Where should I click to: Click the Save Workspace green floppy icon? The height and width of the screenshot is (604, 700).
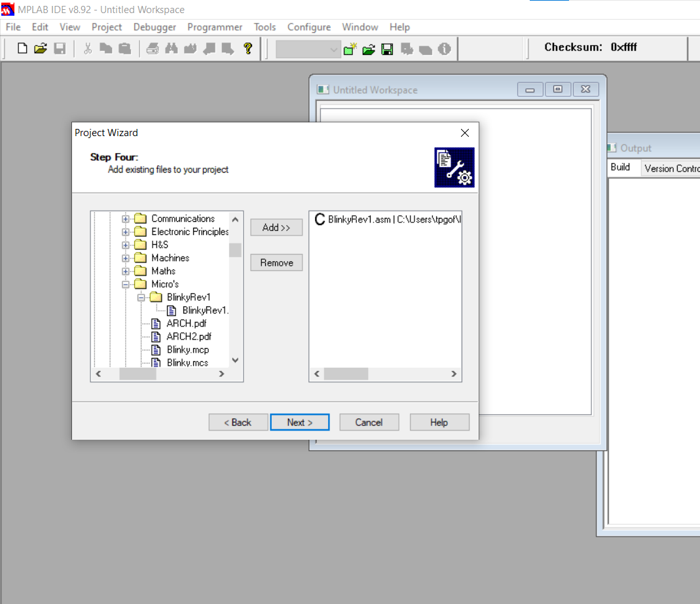tap(388, 49)
